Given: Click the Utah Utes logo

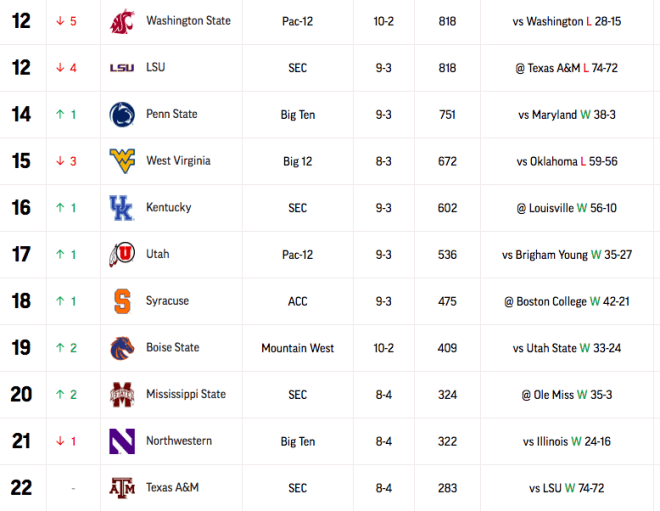Looking at the screenshot, I should [x=122, y=254].
